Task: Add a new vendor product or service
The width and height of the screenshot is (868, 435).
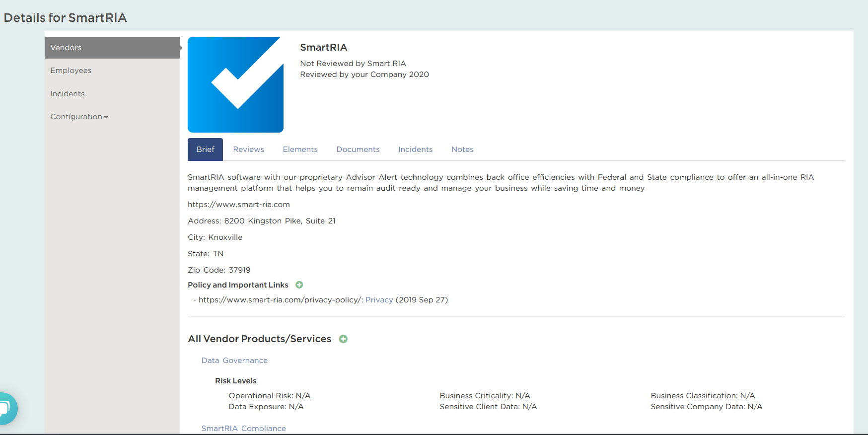Action: [x=343, y=339]
